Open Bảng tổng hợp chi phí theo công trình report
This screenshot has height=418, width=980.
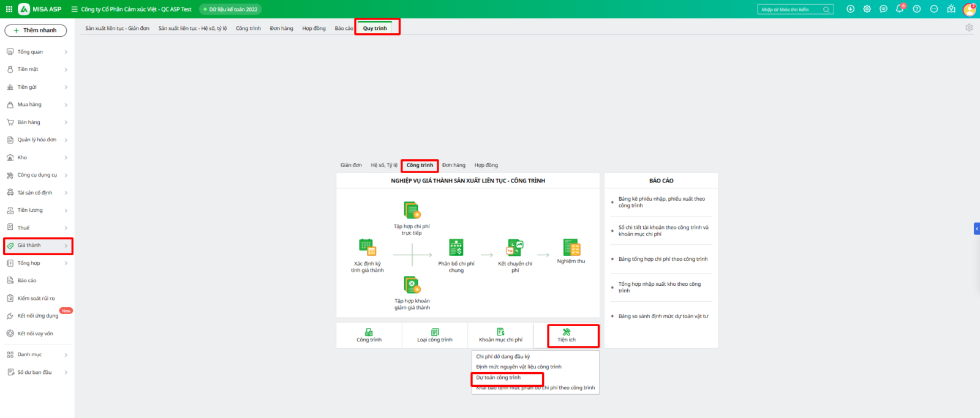point(663,259)
